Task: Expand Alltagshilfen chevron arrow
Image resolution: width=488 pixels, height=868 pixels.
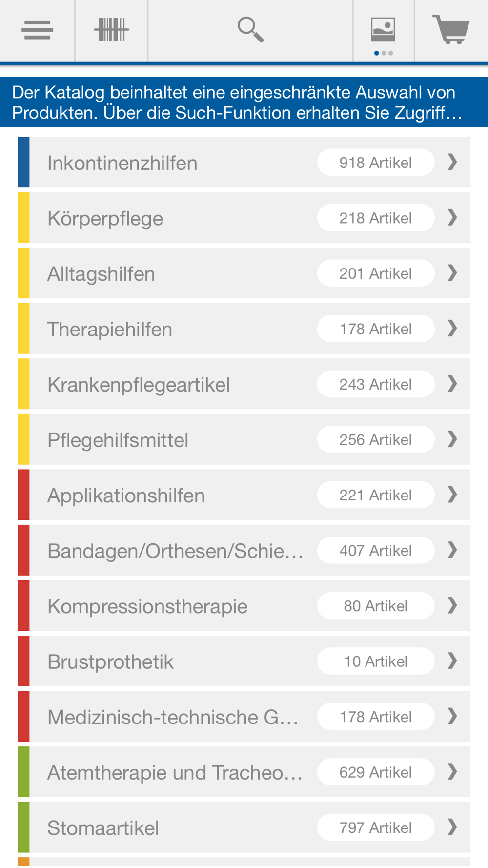Action: point(452,273)
